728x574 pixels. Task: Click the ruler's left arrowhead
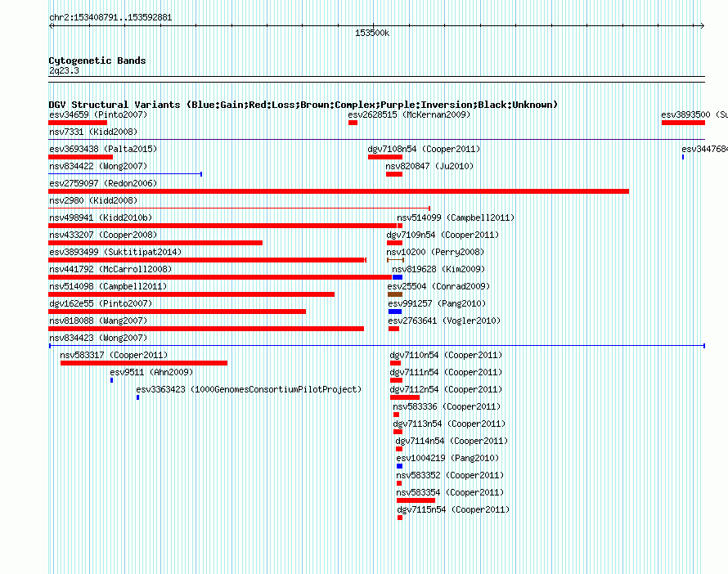click(51, 26)
